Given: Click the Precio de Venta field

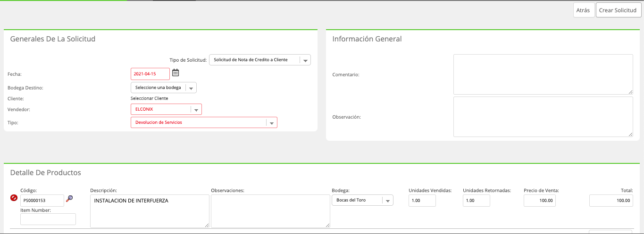Looking at the screenshot, I should coord(540,201).
